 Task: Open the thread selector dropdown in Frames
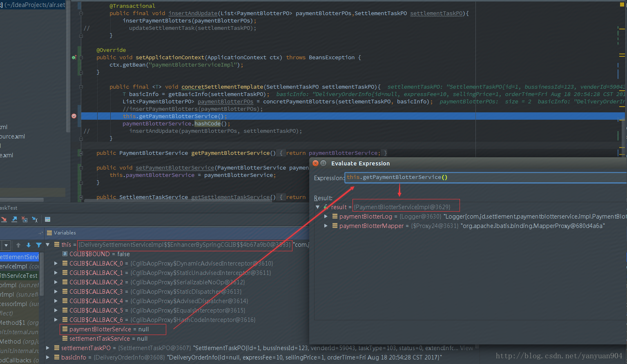(6, 245)
